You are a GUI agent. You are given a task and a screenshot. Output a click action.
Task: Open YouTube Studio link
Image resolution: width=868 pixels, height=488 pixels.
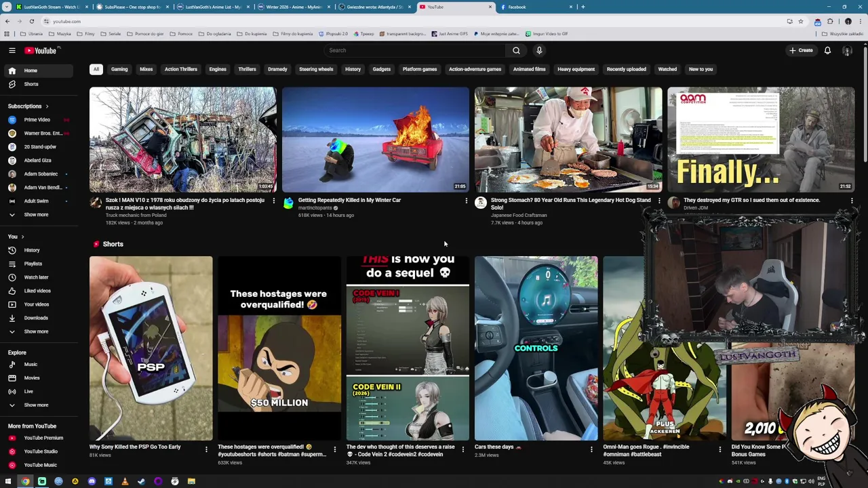(x=39, y=451)
